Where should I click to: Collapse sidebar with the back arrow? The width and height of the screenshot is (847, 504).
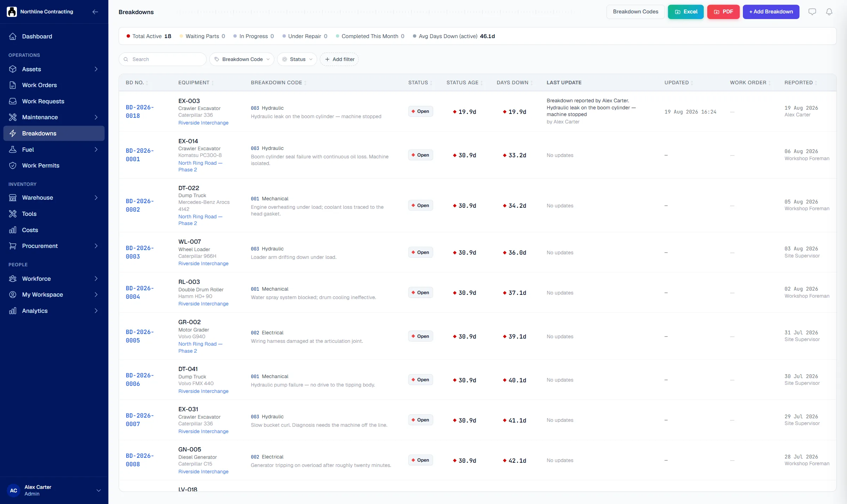(95, 12)
